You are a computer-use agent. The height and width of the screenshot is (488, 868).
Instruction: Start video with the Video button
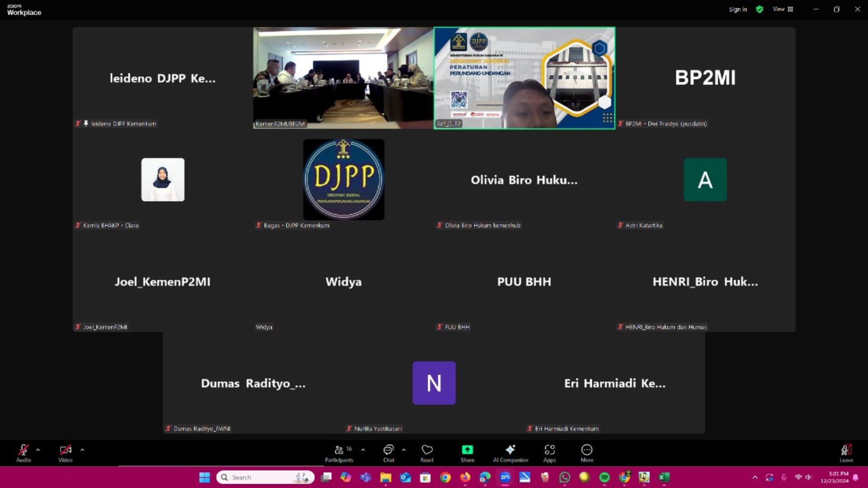click(66, 453)
